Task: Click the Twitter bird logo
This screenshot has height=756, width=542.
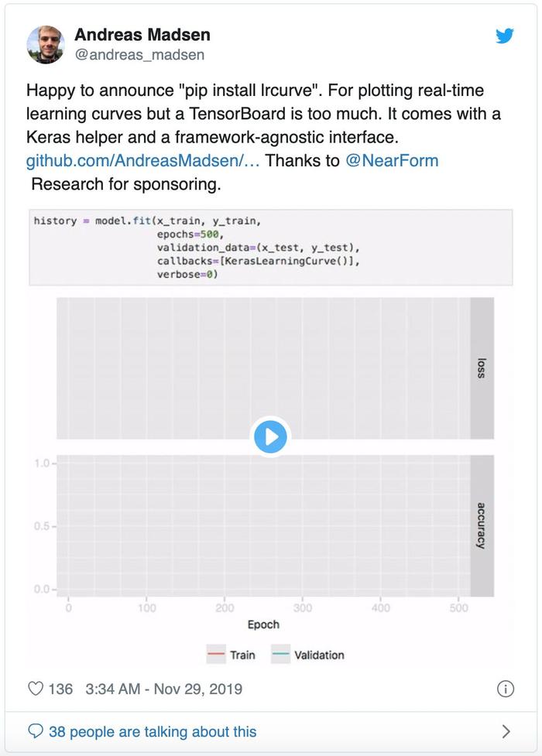Action: (x=504, y=36)
